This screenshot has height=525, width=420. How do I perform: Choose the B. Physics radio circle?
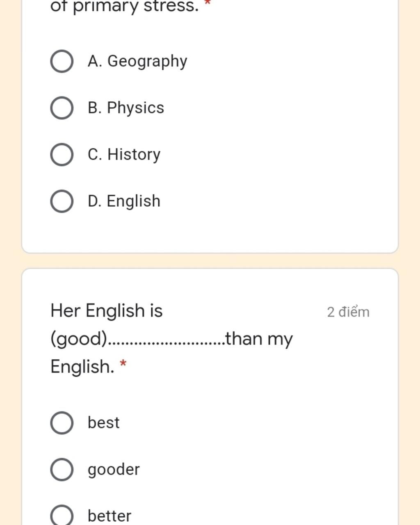62,108
